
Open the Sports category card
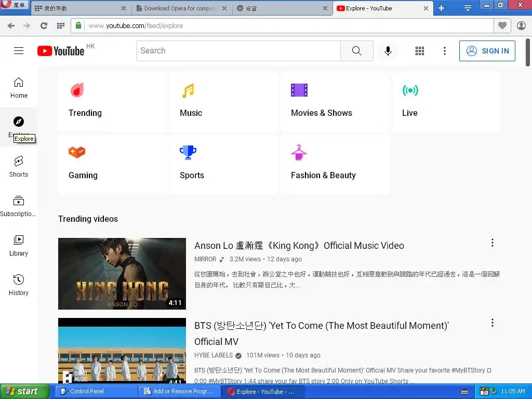coord(223,164)
